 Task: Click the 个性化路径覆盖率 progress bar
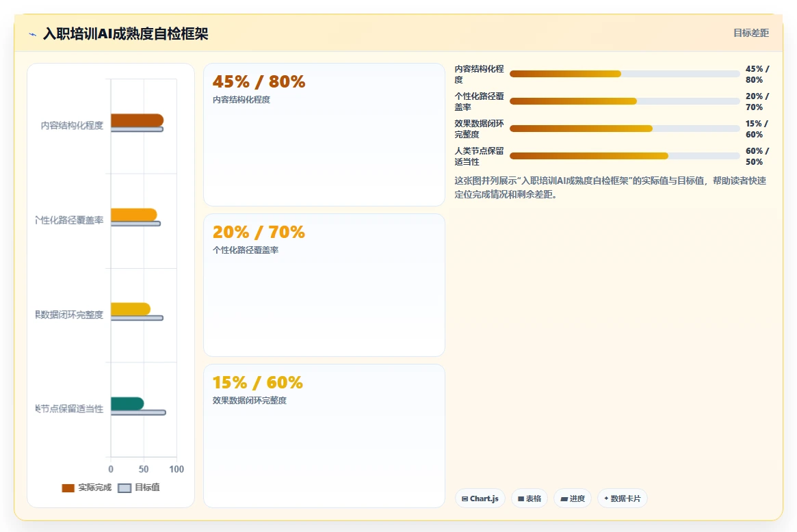tap(625, 101)
